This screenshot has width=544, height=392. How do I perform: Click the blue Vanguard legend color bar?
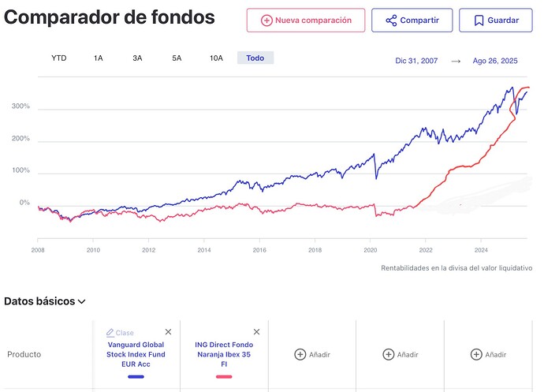click(136, 377)
